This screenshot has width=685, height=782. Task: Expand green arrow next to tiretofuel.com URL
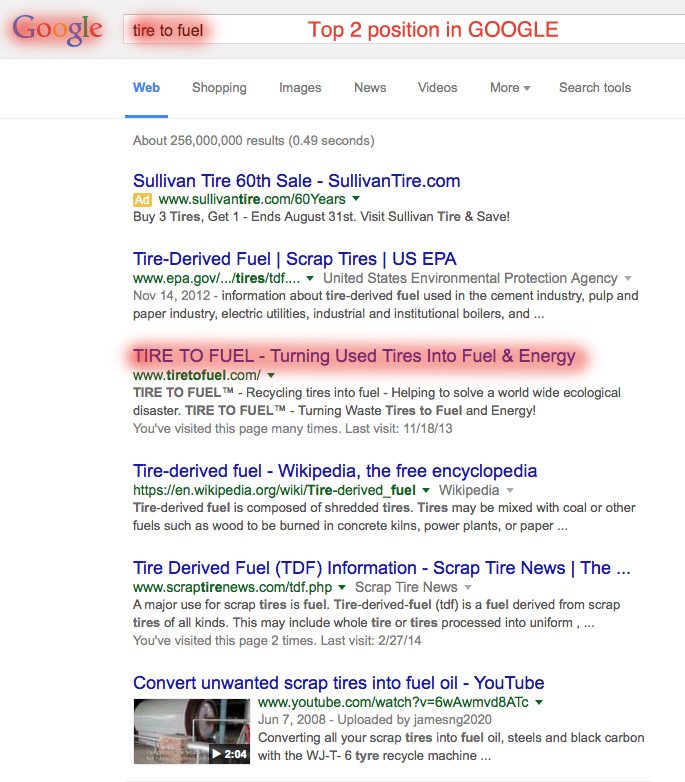(x=270, y=375)
